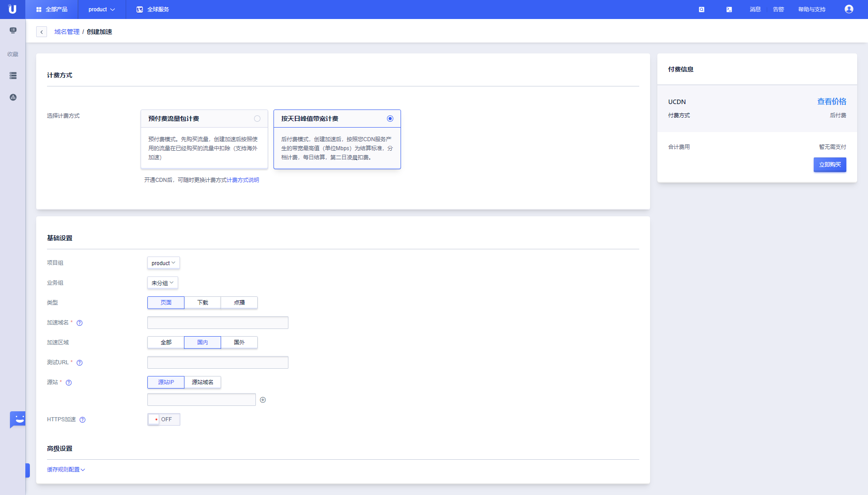Viewport: 868px width, 495px height.
Task: Open the 全部产品 grid menu
Action: (x=52, y=10)
